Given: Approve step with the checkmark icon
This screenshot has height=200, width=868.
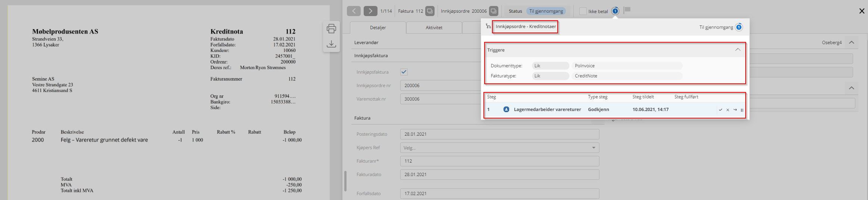Looking at the screenshot, I should point(720,110).
